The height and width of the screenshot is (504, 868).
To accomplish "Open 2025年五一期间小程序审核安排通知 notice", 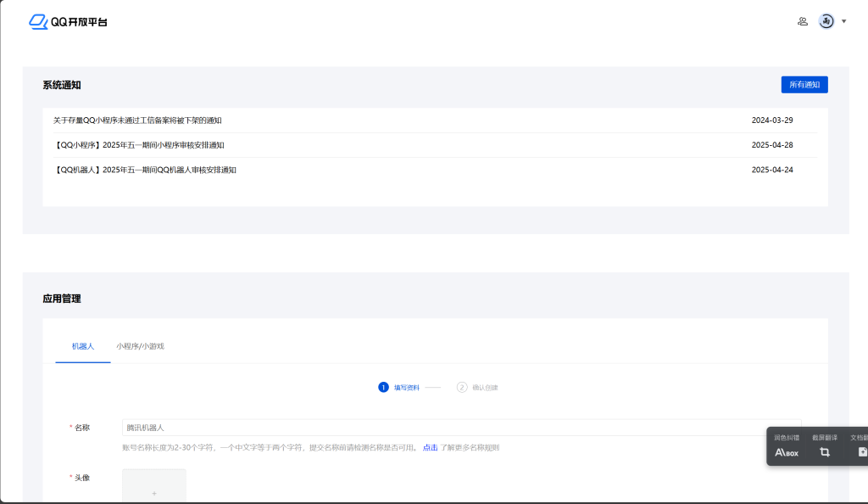I will coord(139,145).
